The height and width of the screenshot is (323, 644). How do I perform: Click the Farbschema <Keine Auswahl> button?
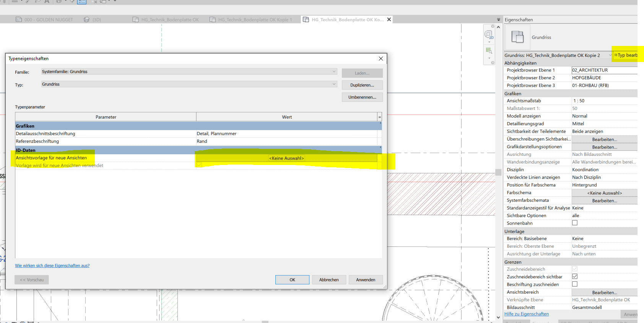tap(604, 193)
